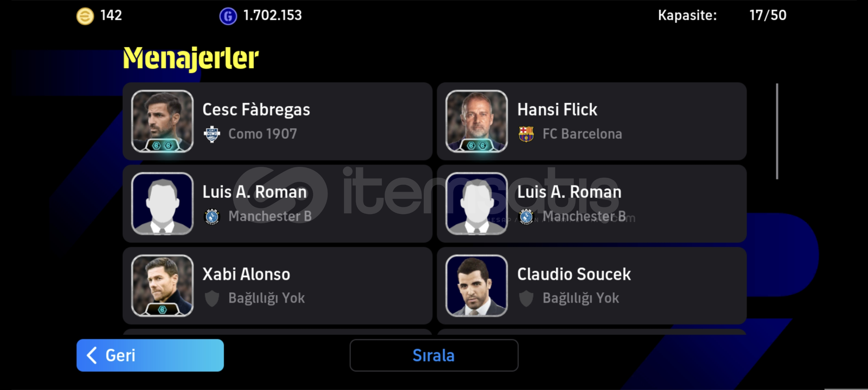The image size is (868, 390).
Task: Click the FC Barcelona club crest
Action: pos(526,134)
